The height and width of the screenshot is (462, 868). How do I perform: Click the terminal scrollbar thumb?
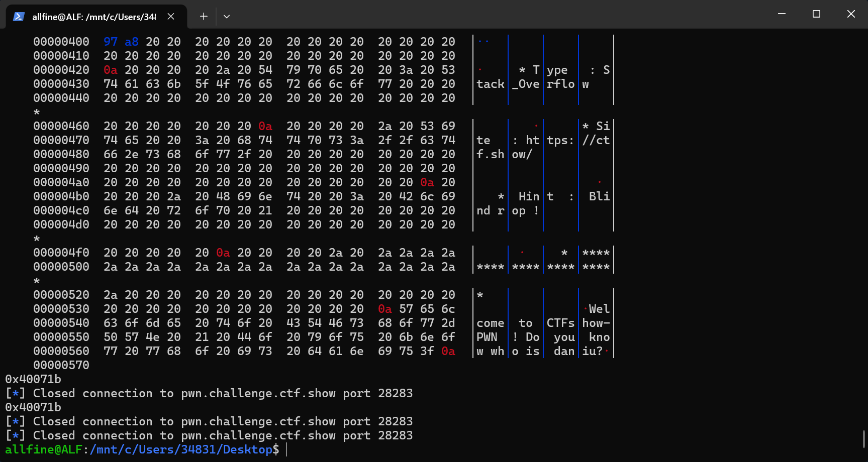(x=864, y=439)
